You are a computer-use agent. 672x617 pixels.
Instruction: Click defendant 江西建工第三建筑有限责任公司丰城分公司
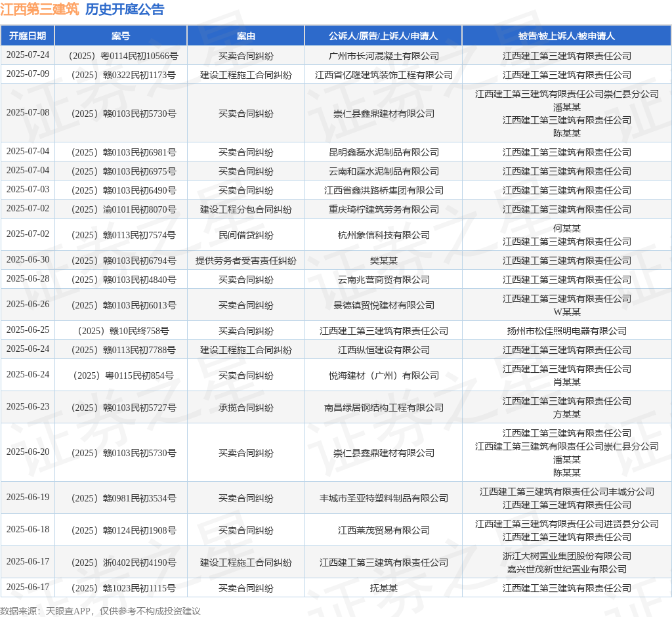tap(566, 492)
